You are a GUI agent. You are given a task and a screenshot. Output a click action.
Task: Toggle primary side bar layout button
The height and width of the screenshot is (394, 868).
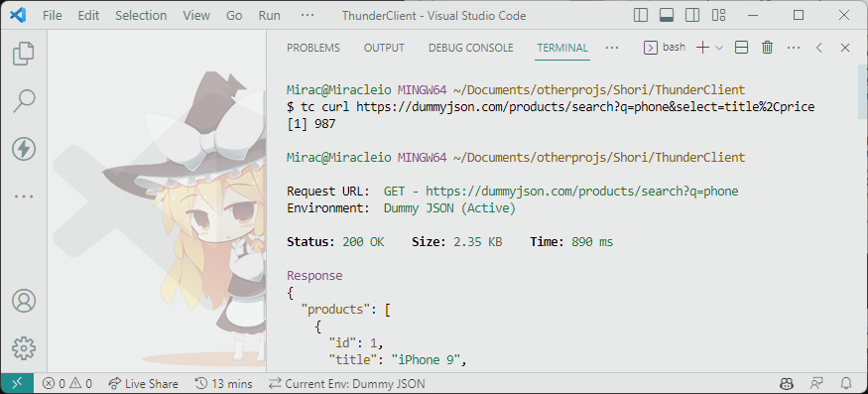point(641,15)
